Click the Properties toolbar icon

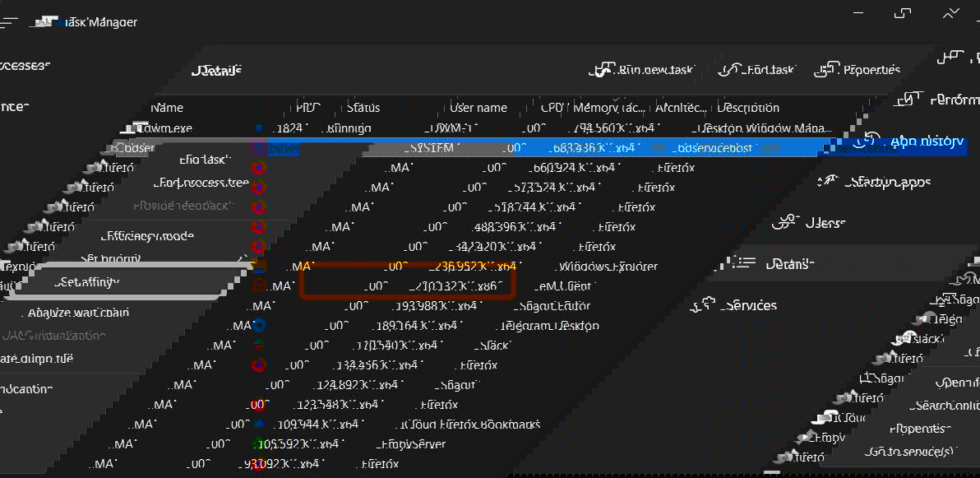pyautogui.click(x=826, y=70)
